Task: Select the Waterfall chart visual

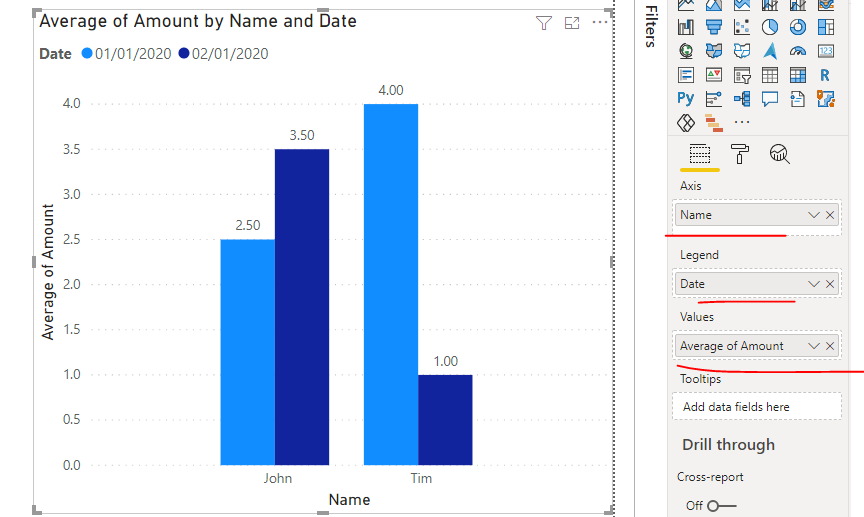Action: (x=686, y=27)
